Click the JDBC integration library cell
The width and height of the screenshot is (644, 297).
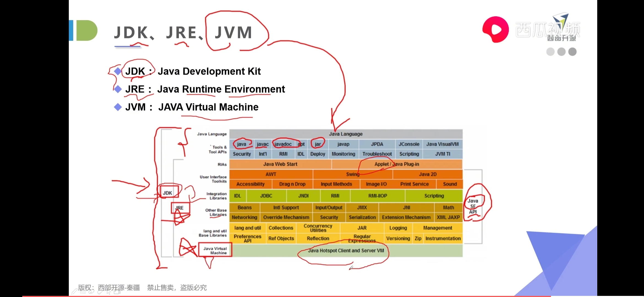(266, 196)
